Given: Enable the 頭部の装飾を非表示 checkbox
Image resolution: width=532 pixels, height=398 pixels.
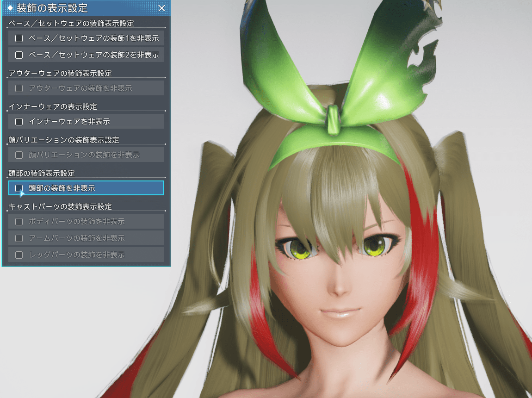Looking at the screenshot, I should tap(19, 188).
